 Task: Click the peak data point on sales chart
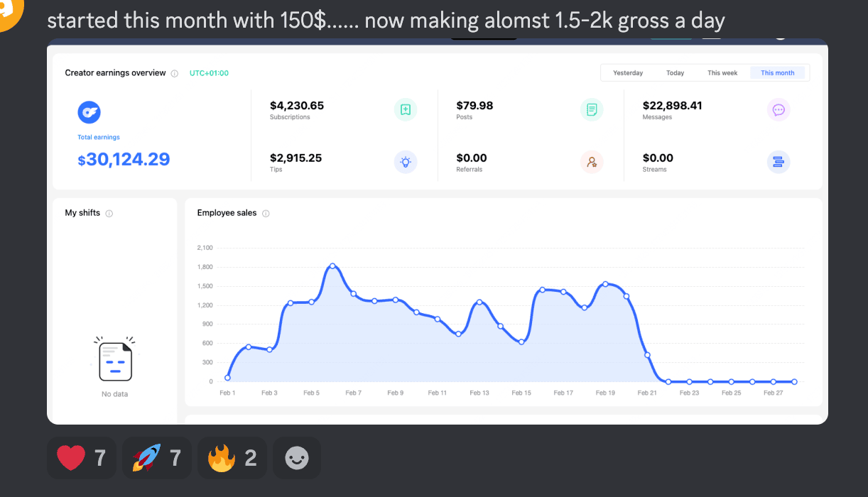click(x=332, y=266)
